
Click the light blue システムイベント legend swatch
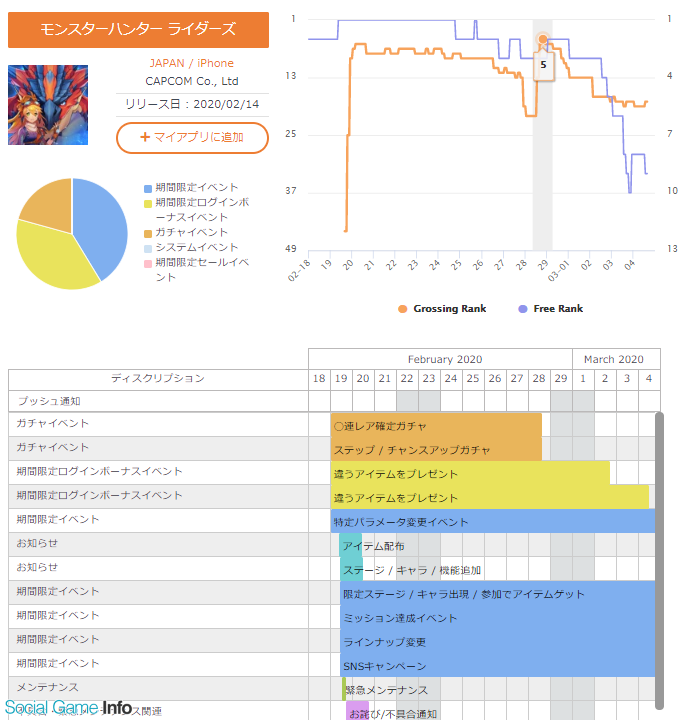point(148,249)
